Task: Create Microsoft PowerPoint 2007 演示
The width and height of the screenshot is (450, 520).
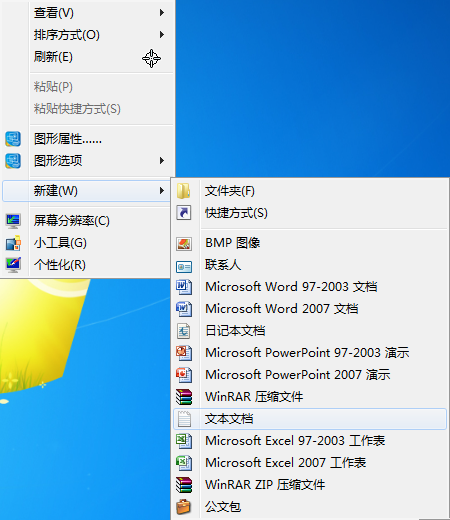Action: pos(310,375)
